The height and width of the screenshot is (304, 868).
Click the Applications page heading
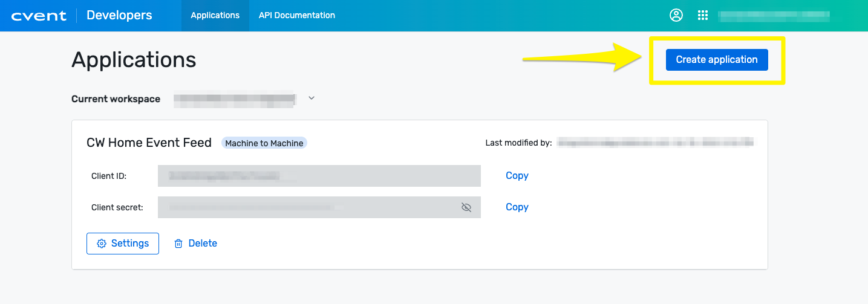(x=134, y=60)
